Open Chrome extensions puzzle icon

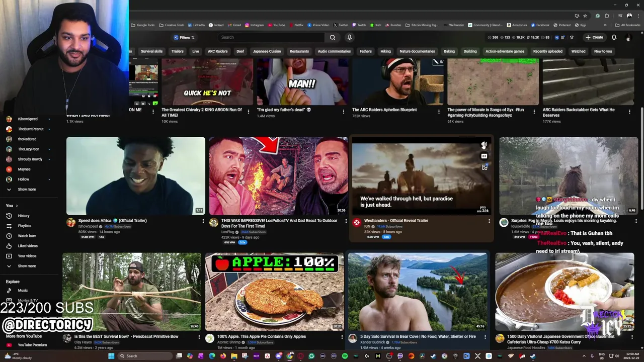click(607, 16)
